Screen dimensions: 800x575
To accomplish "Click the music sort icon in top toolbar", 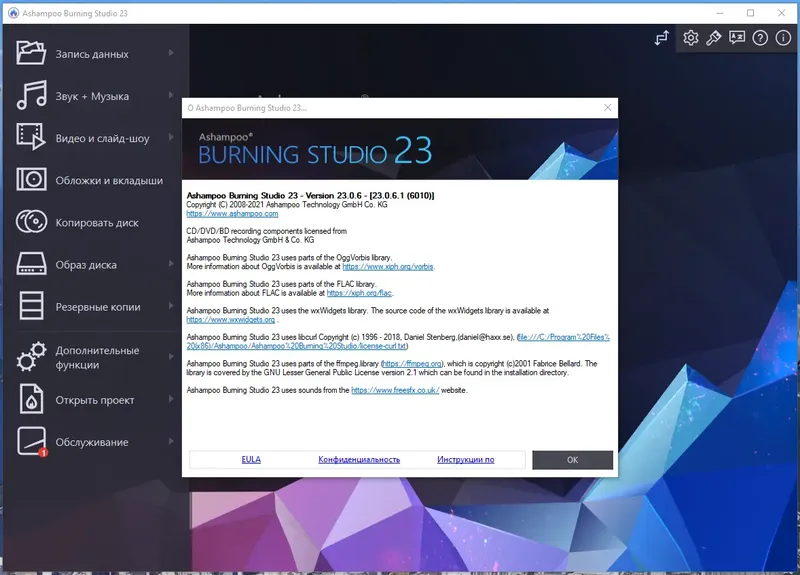I will 662,38.
